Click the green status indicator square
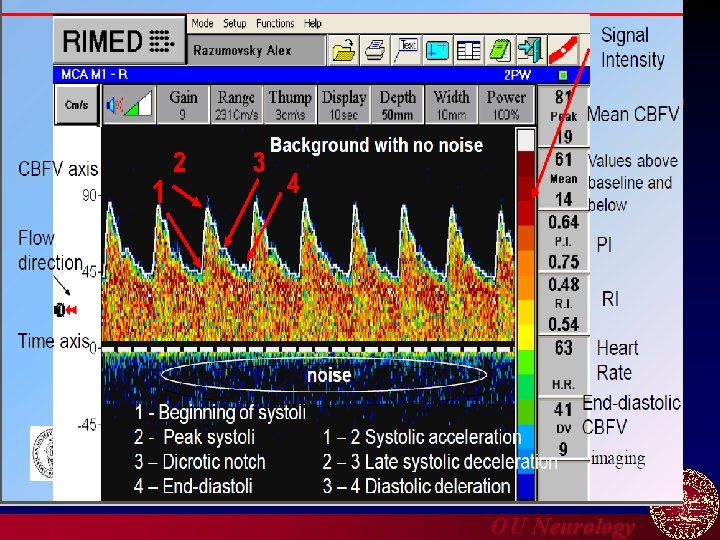720x540 pixels. click(x=563, y=75)
